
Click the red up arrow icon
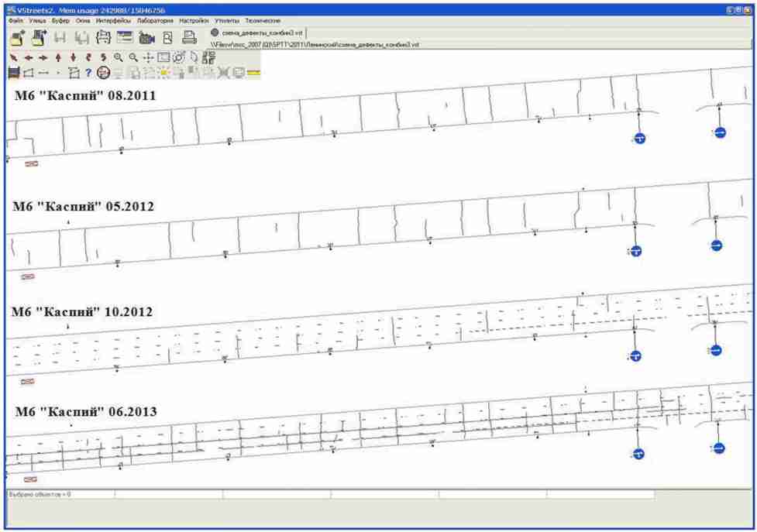click(58, 58)
